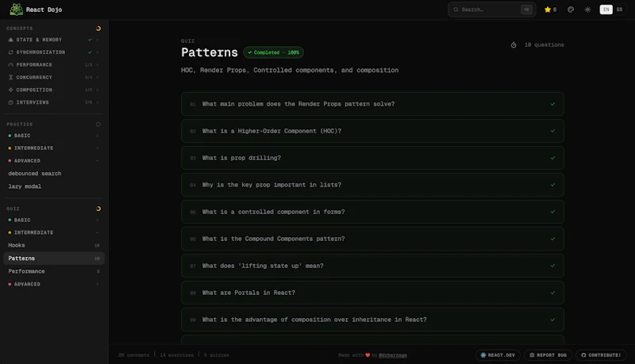The height and width of the screenshot is (364, 635).
Task: Open question 'What are Portals in React?'
Action: click(x=372, y=293)
